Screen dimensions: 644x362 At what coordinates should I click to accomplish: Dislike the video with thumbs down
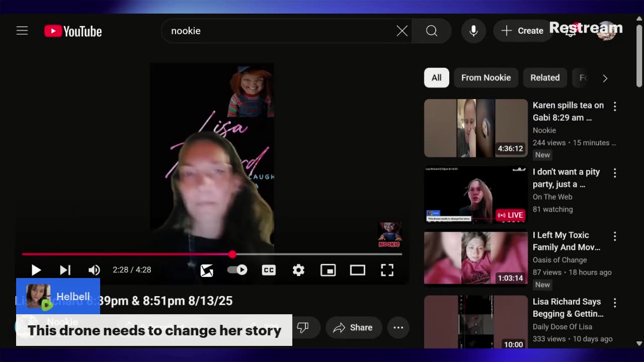pyautogui.click(x=303, y=327)
